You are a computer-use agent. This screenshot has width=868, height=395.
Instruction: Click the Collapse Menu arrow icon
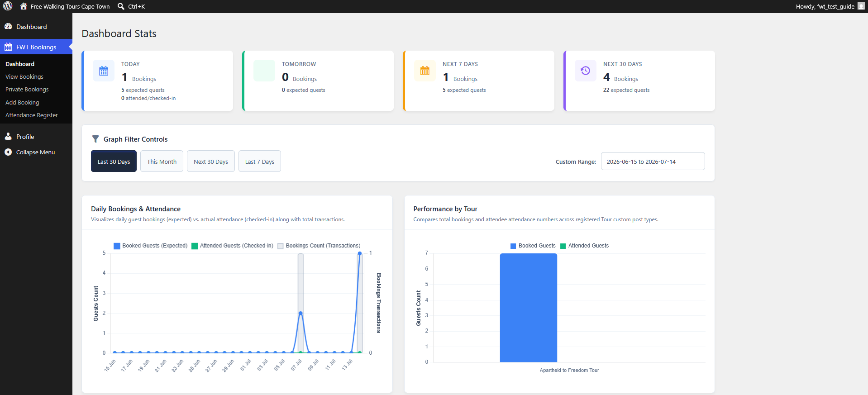[8, 152]
